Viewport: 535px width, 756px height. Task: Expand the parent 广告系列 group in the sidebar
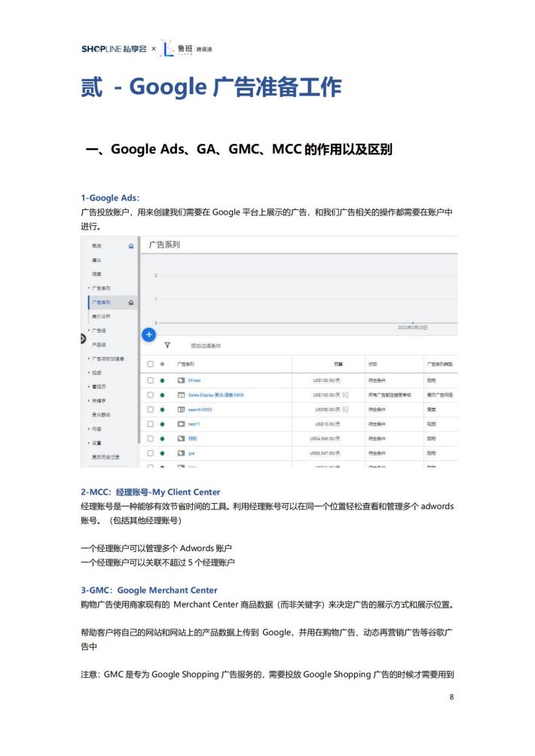(x=89, y=288)
